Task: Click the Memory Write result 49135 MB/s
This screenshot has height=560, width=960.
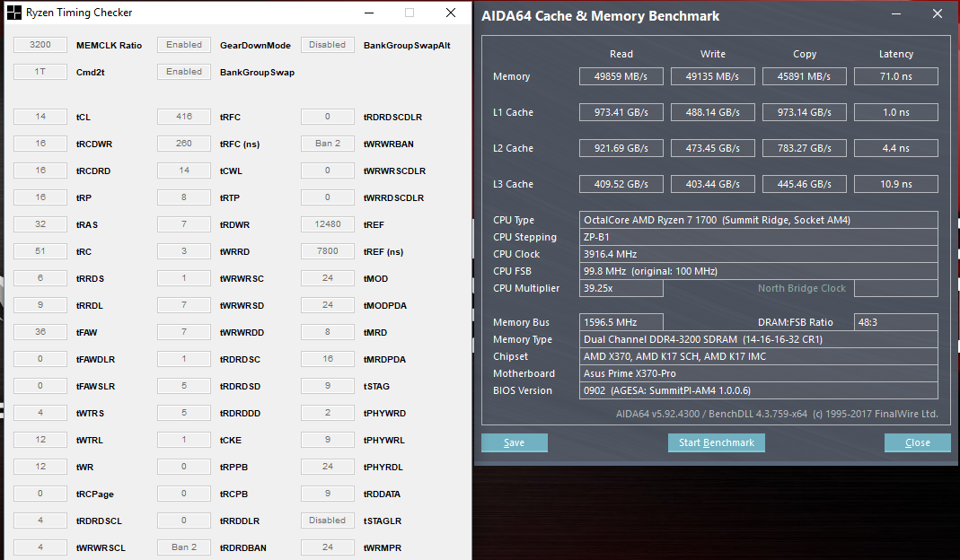Action: pos(713,76)
